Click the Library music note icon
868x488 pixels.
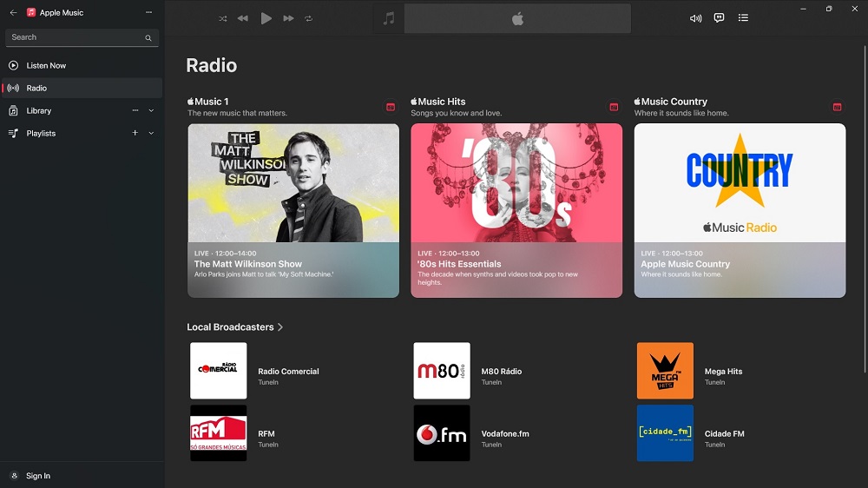(x=13, y=111)
